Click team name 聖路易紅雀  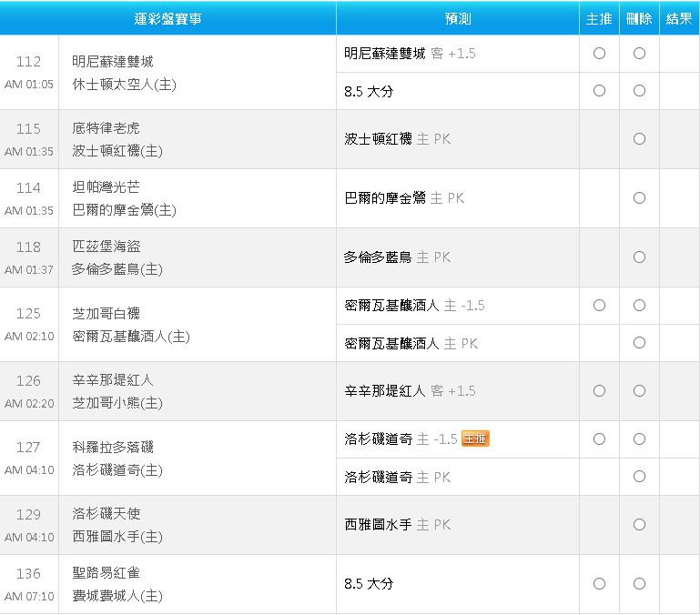(x=106, y=573)
